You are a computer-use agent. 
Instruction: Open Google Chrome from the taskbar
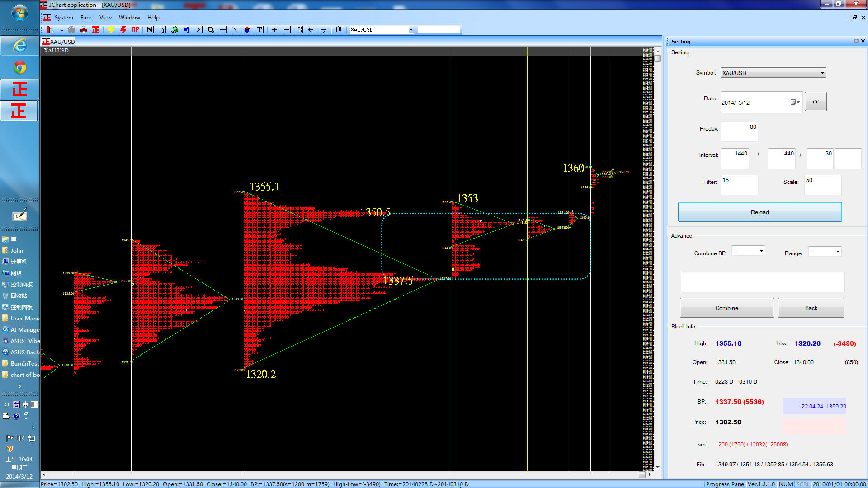coord(20,68)
